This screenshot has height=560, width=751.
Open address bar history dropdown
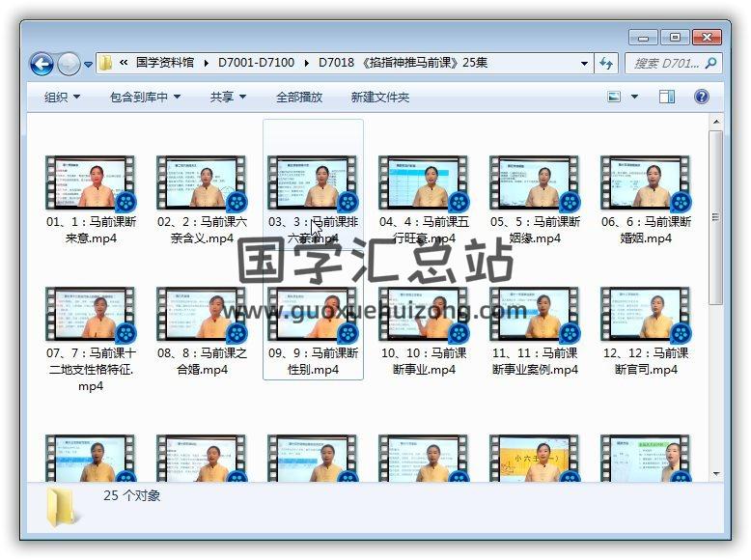point(584,63)
